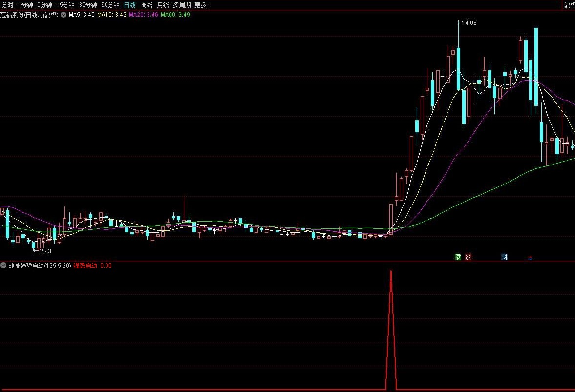The image size is (575, 392).
Task: Switch to 月线 monthly chart
Action: [163, 5]
